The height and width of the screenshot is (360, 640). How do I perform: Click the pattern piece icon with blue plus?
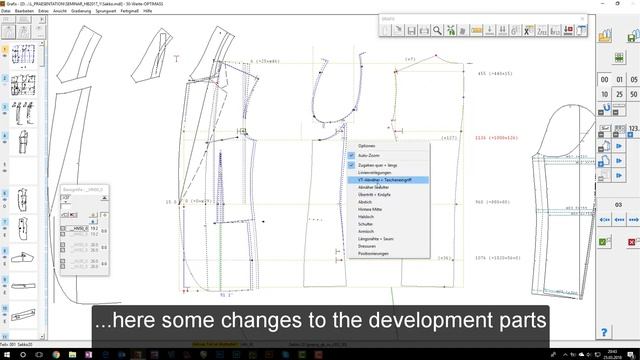pos(604,161)
